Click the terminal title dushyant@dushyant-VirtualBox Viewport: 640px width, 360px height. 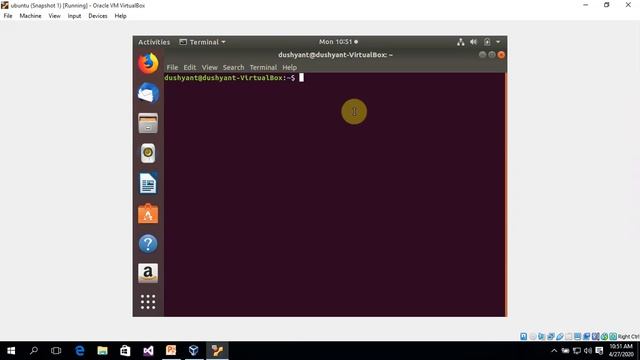point(335,55)
